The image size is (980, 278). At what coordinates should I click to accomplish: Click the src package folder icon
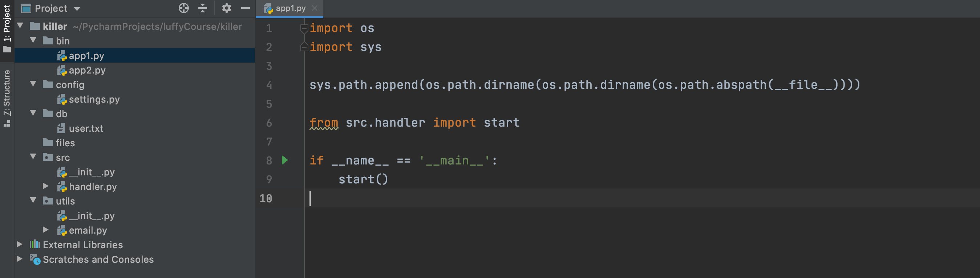click(x=48, y=157)
